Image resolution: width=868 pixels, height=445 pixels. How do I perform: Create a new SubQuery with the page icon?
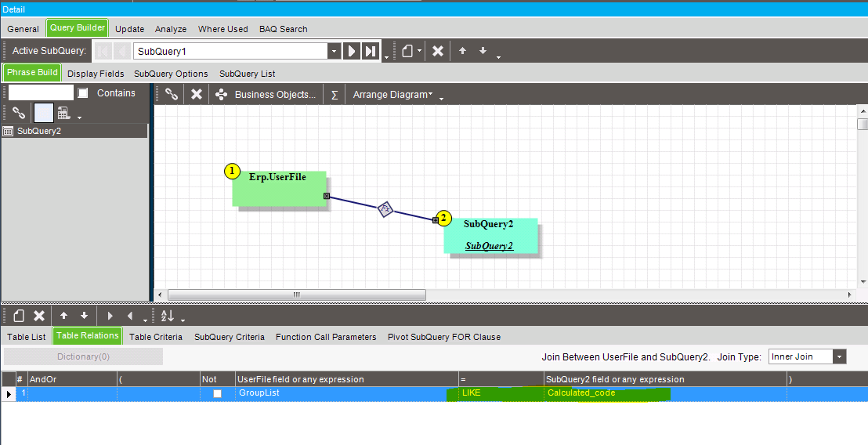click(407, 52)
